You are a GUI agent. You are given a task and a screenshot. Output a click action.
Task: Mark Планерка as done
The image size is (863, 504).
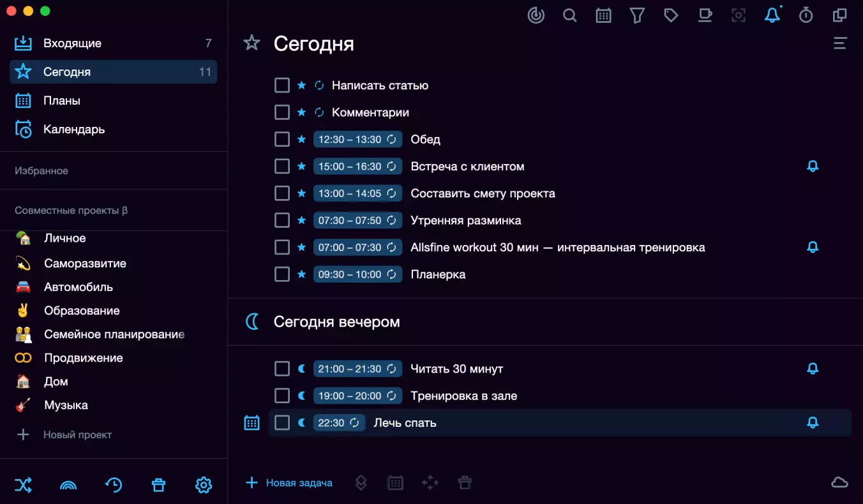pyautogui.click(x=282, y=274)
